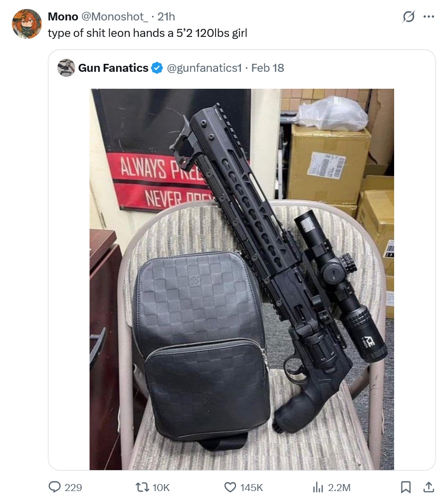Click the Gun Fanatics account name
This screenshot has width=448, height=503.
tap(113, 68)
